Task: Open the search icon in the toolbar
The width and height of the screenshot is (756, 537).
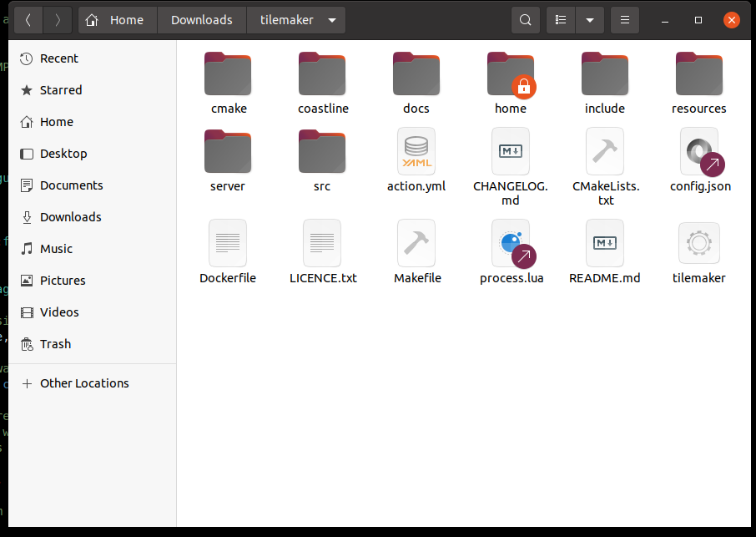Action: (x=525, y=19)
